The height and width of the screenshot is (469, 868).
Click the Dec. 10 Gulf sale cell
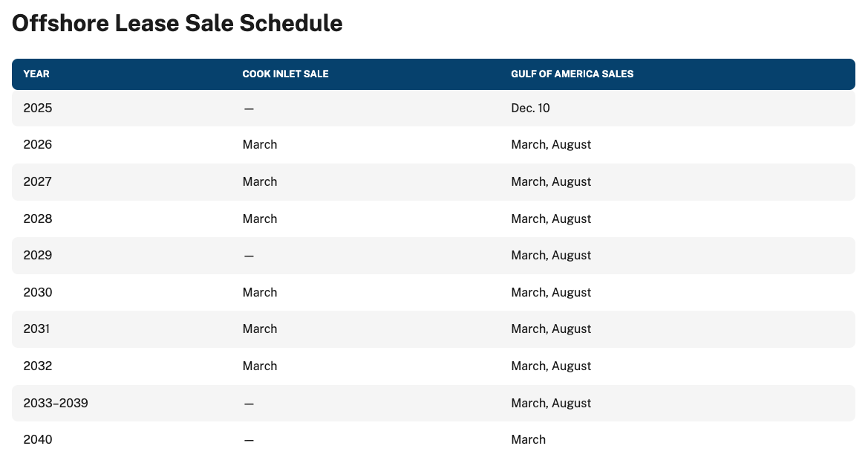click(530, 108)
